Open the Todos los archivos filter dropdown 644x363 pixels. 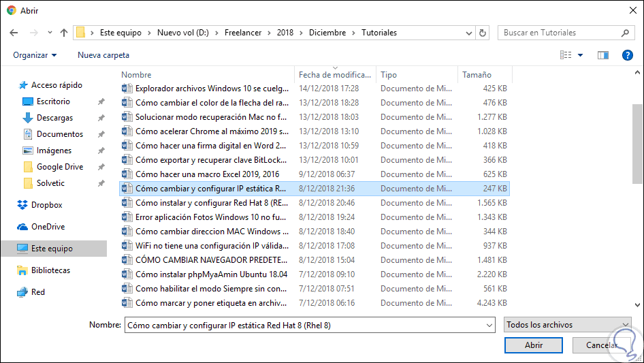568,325
